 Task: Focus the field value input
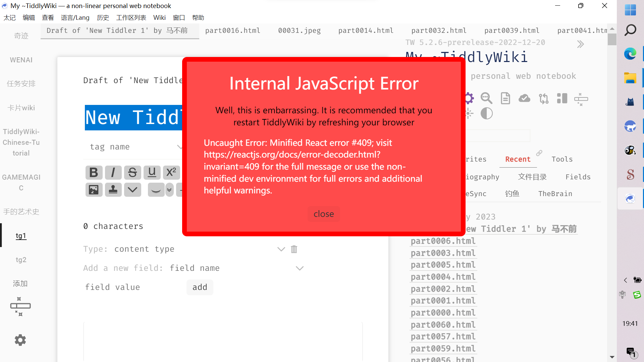pyautogui.click(x=133, y=287)
